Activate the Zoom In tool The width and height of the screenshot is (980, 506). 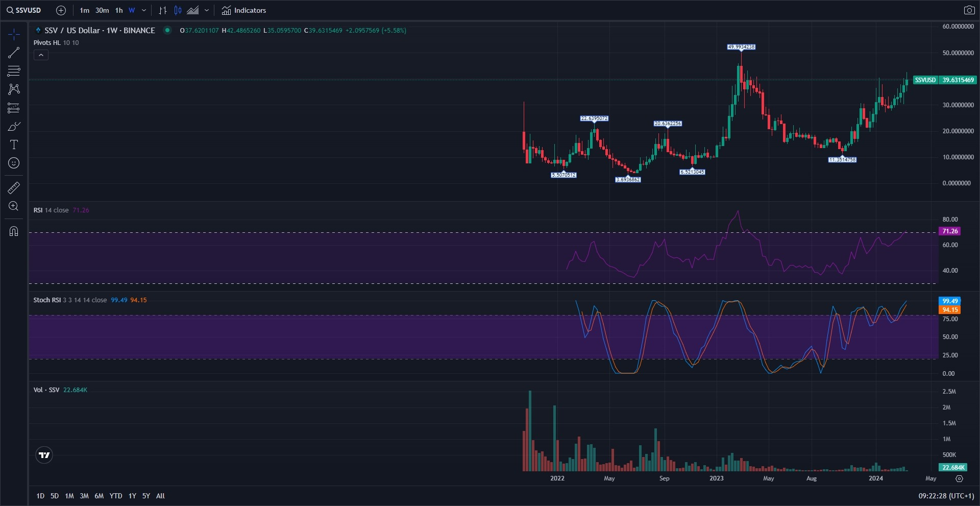[14, 206]
